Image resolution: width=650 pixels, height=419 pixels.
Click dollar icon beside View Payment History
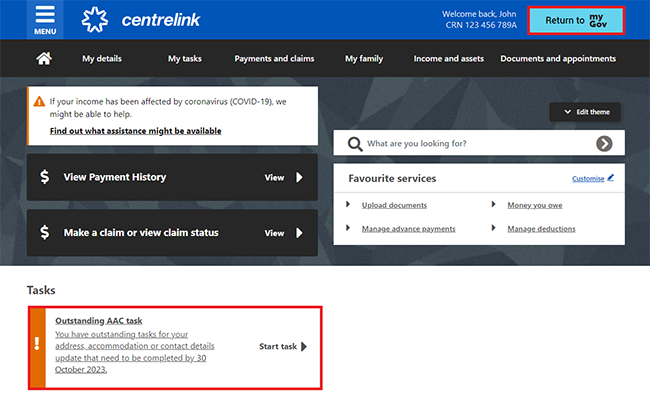tap(44, 177)
